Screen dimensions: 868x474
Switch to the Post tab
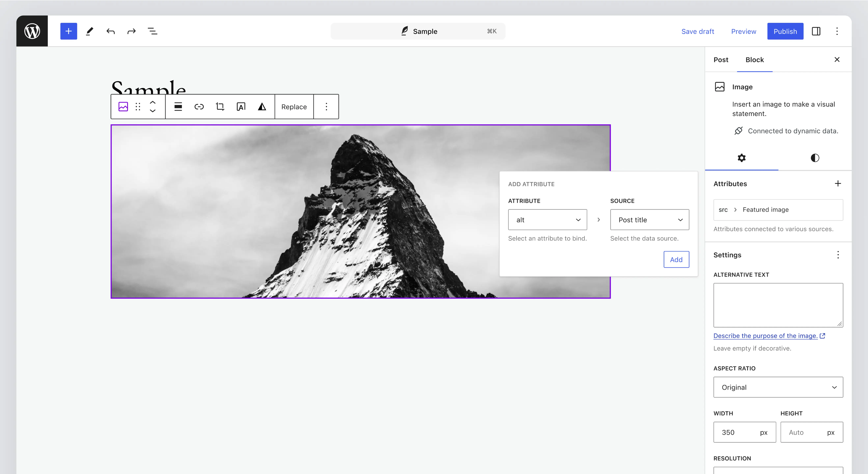click(x=721, y=60)
